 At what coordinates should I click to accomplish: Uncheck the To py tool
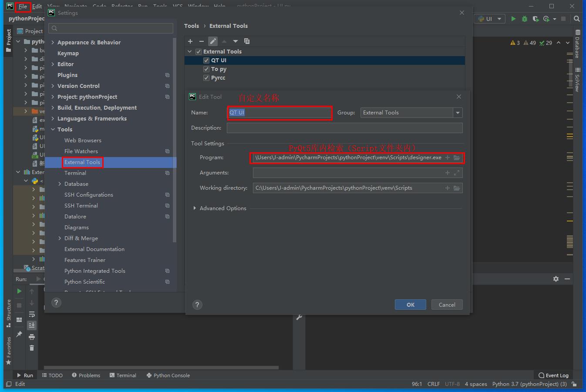206,69
